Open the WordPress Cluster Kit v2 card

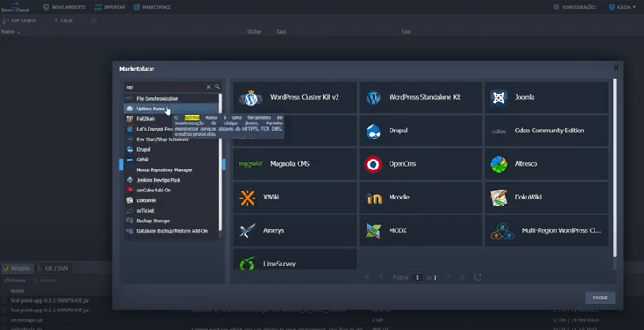[x=295, y=97]
